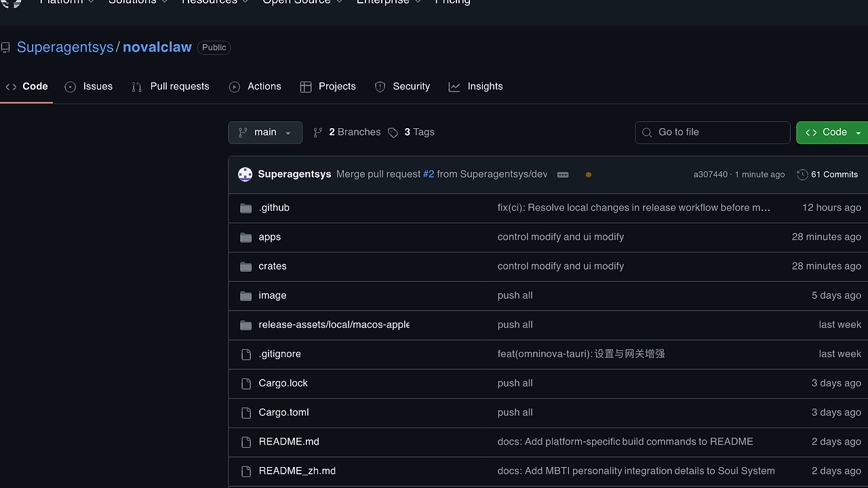Open the .github folder
The height and width of the screenshot is (488, 868).
(274, 208)
